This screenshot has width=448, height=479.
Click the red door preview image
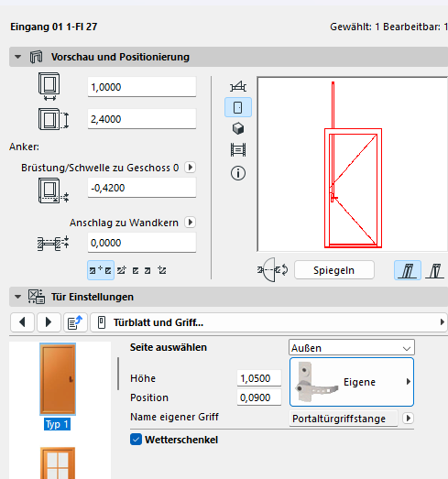[x=353, y=164]
